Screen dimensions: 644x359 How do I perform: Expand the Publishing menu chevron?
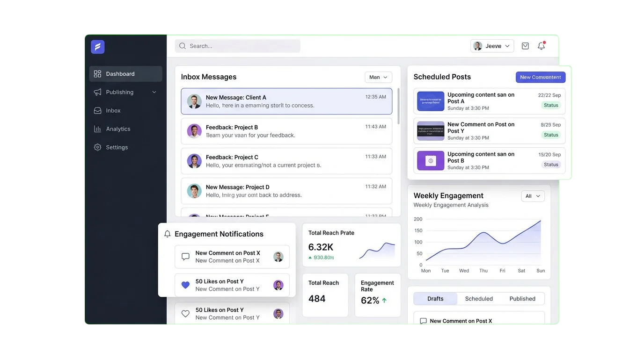pos(154,92)
